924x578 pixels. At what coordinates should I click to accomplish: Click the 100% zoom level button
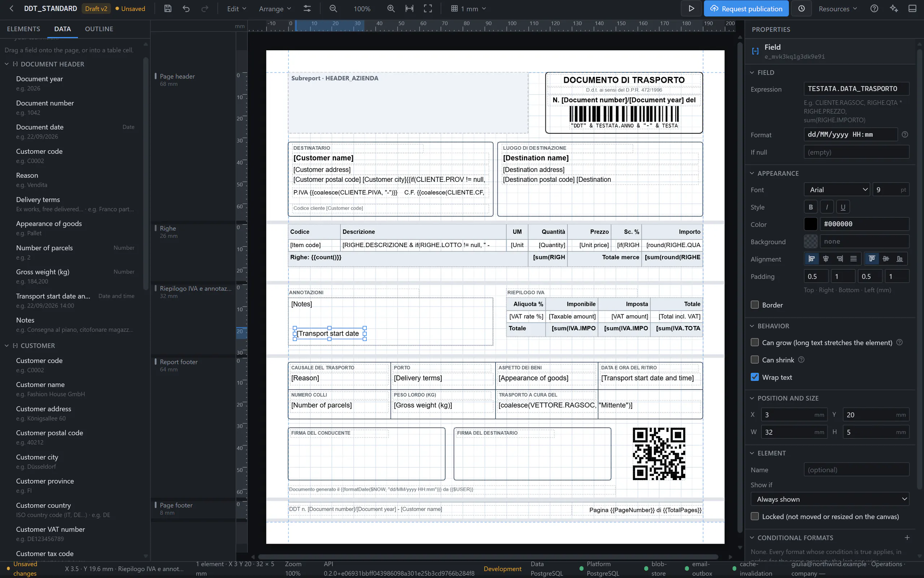pos(362,8)
